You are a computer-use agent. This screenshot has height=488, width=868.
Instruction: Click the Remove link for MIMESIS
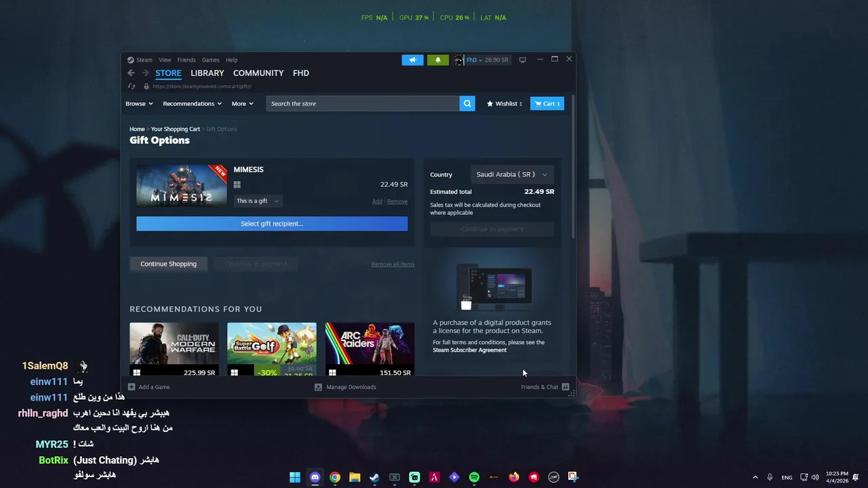[x=397, y=201]
